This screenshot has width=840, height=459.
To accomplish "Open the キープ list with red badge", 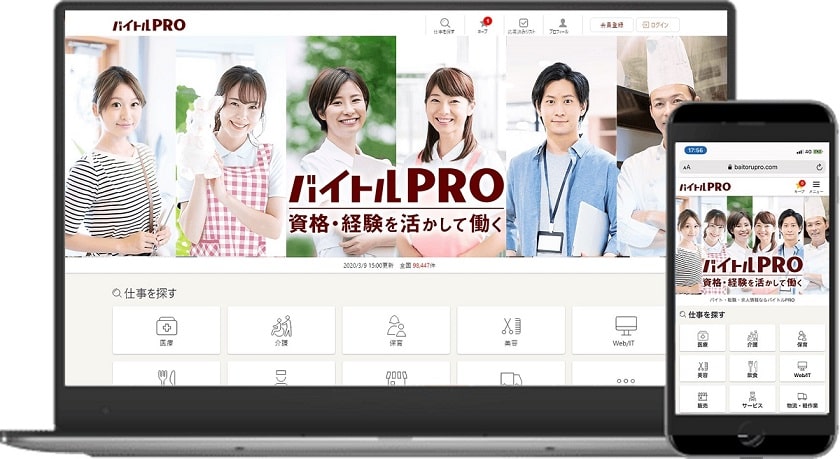I will 485,25.
